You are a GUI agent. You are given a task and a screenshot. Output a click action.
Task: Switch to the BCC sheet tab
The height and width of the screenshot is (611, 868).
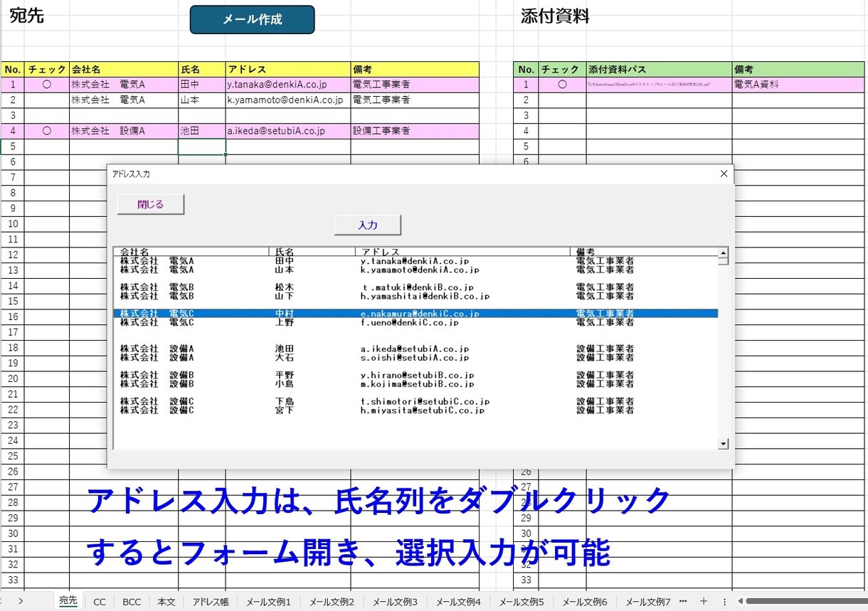tap(131, 602)
